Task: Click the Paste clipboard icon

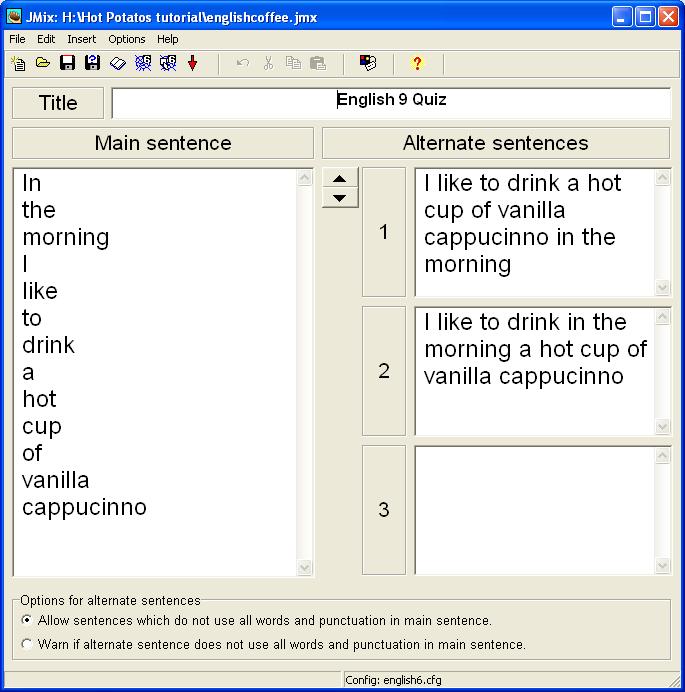Action: tap(318, 63)
